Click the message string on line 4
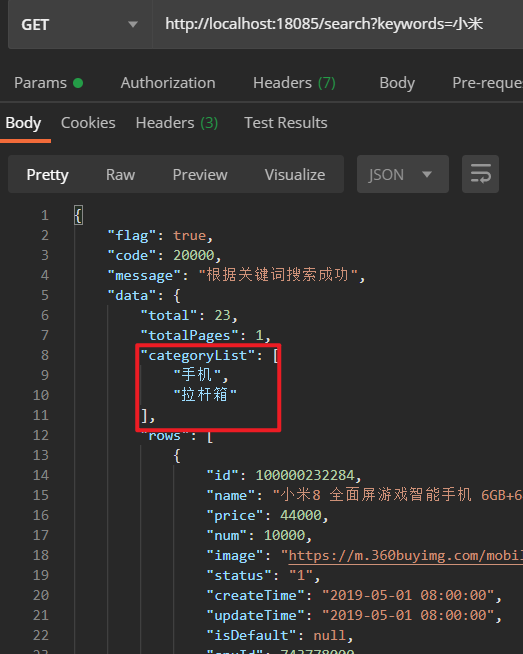The height and width of the screenshot is (654, 523). 278,275
